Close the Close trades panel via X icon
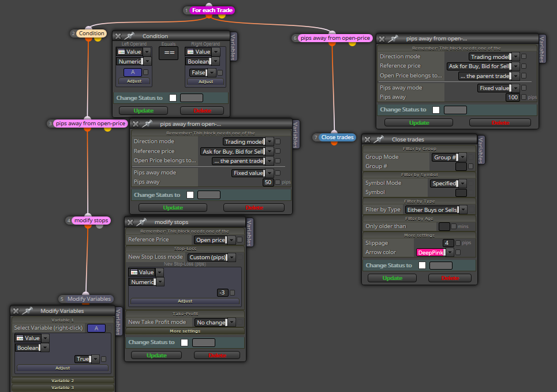Screen dimensions: 557x392 pyautogui.click(x=368, y=140)
